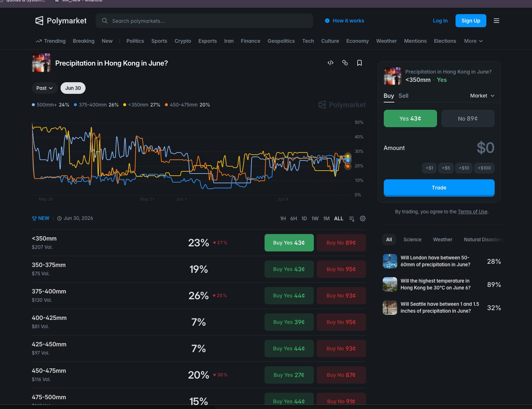Click the 500mm+ blue legend dot

33,105
